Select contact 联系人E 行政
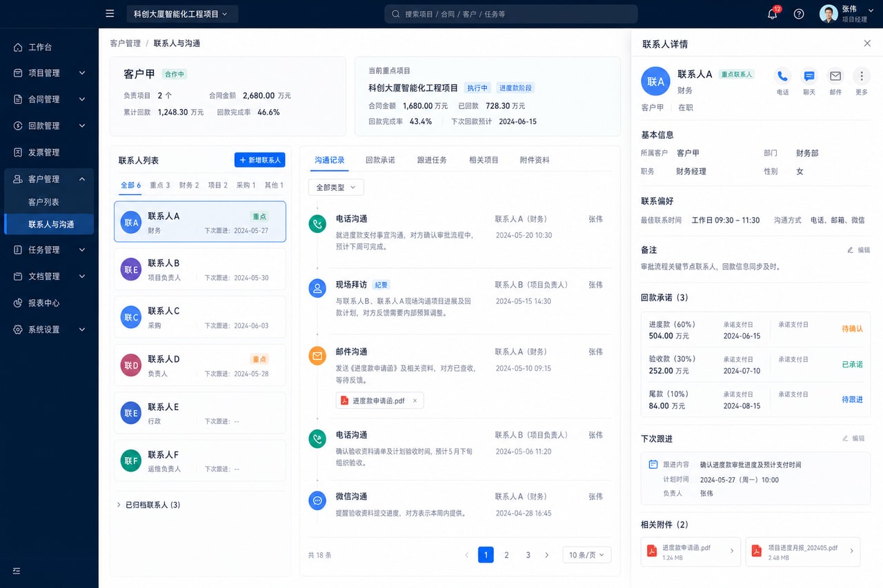883x588 pixels. (200, 413)
